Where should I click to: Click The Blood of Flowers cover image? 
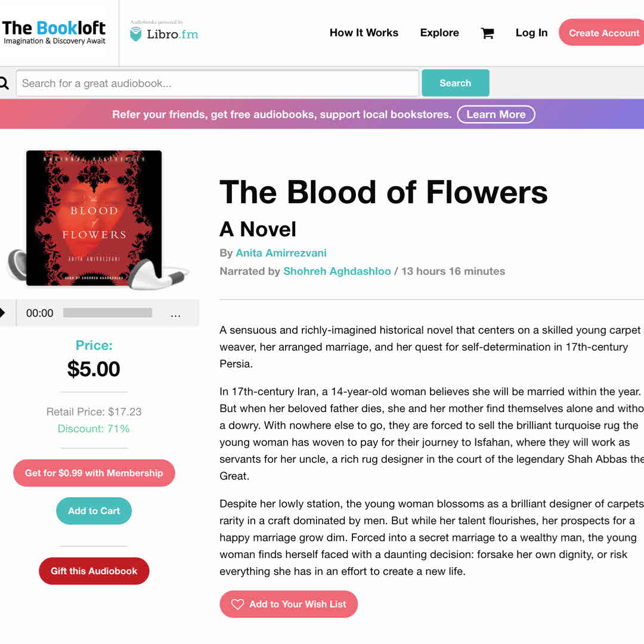pos(94,218)
